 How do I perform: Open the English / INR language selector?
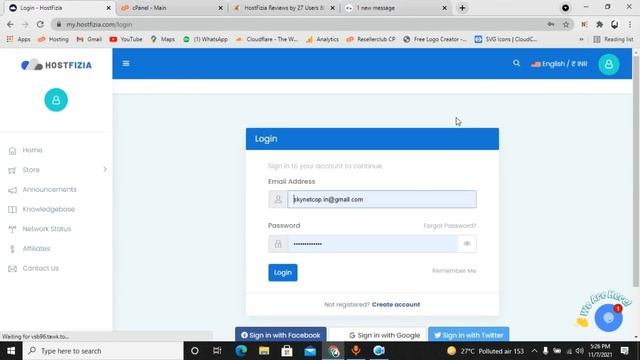559,64
